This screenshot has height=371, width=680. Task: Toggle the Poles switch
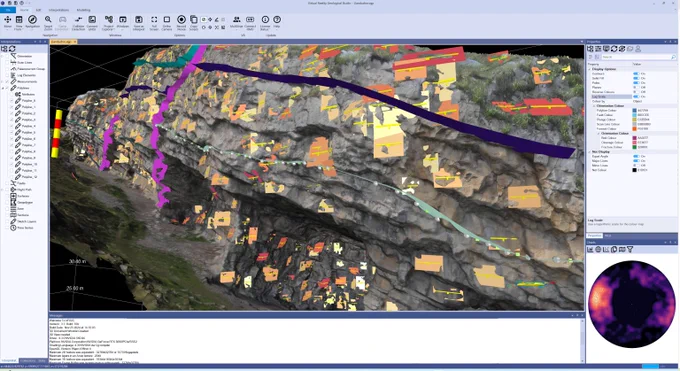[636, 83]
